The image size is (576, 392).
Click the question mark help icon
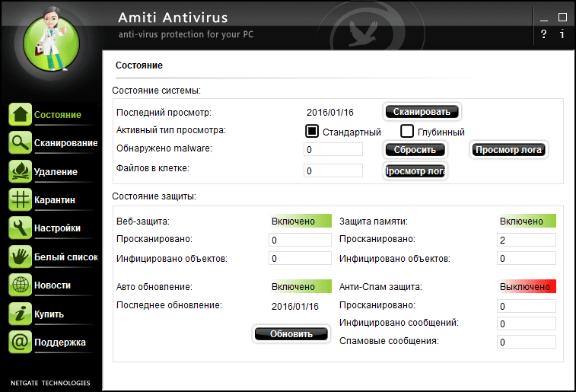543,34
